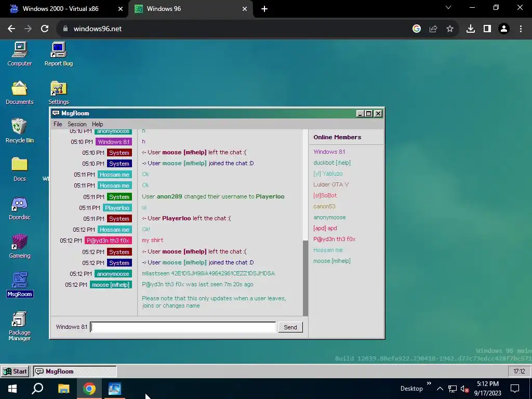Click canon53 in Online Members
Screen dimensions: 532x399
tap(324, 206)
